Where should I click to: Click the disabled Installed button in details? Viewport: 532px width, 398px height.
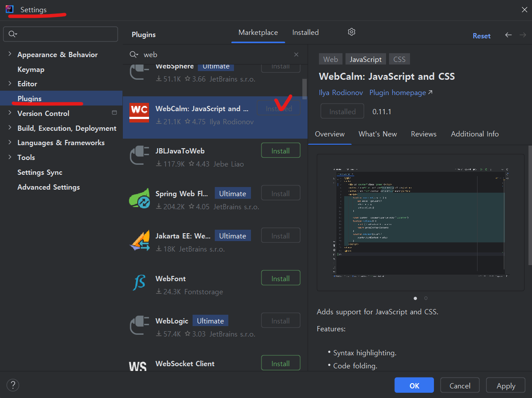[342, 111]
